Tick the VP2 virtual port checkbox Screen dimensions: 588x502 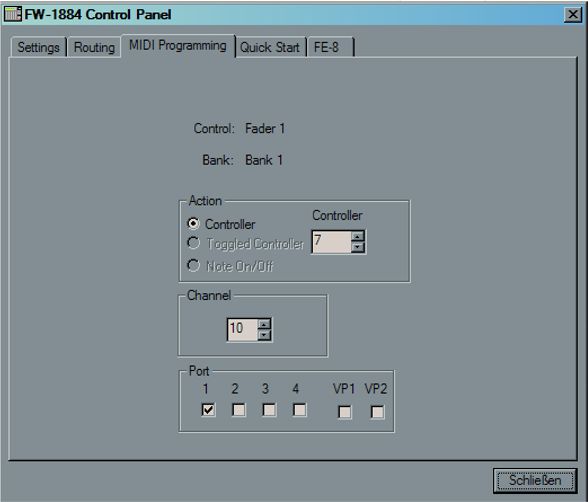tap(377, 412)
